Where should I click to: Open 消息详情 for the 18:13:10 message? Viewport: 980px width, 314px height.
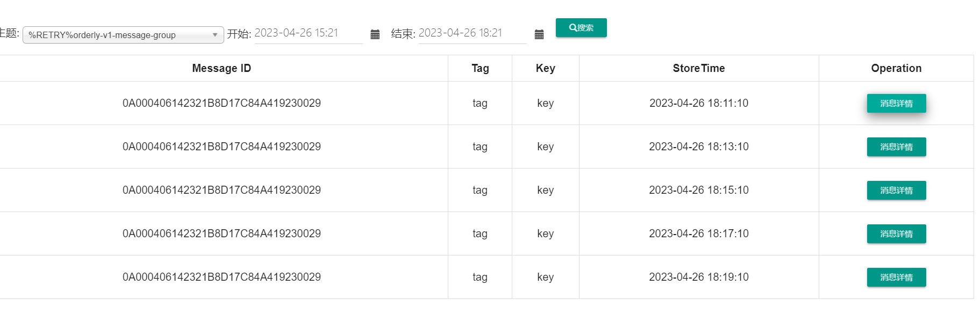click(896, 147)
